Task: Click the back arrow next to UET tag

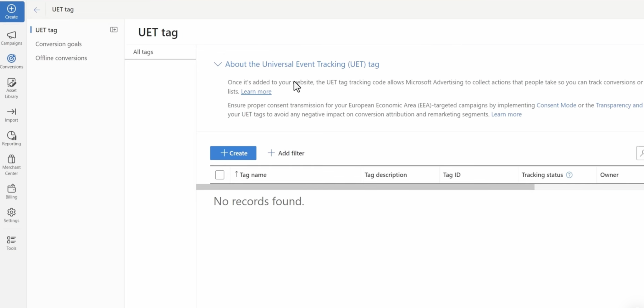Action: click(37, 10)
